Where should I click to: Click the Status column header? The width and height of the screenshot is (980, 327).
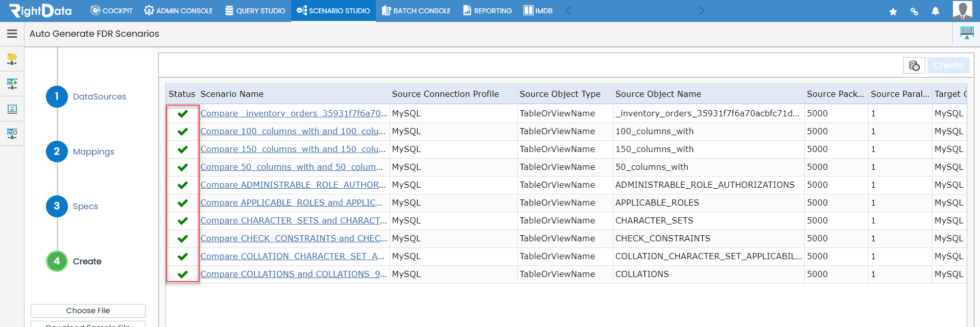click(x=182, y=94)
